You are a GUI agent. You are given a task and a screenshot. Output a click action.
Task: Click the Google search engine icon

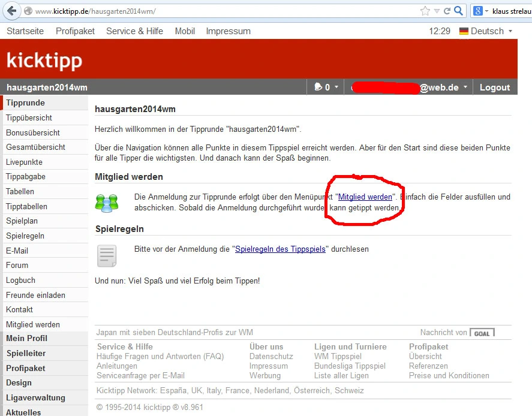478,11
